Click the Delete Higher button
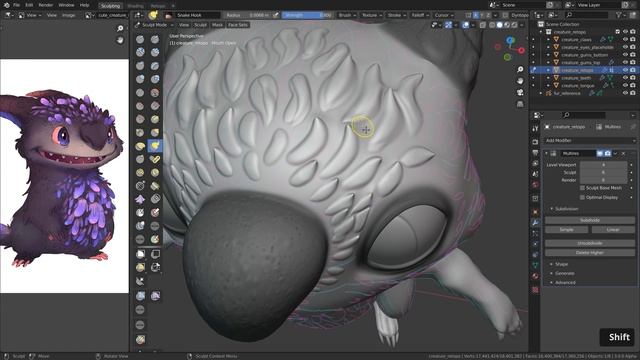This screenshot has height=360, width=640. coord(590,253)
